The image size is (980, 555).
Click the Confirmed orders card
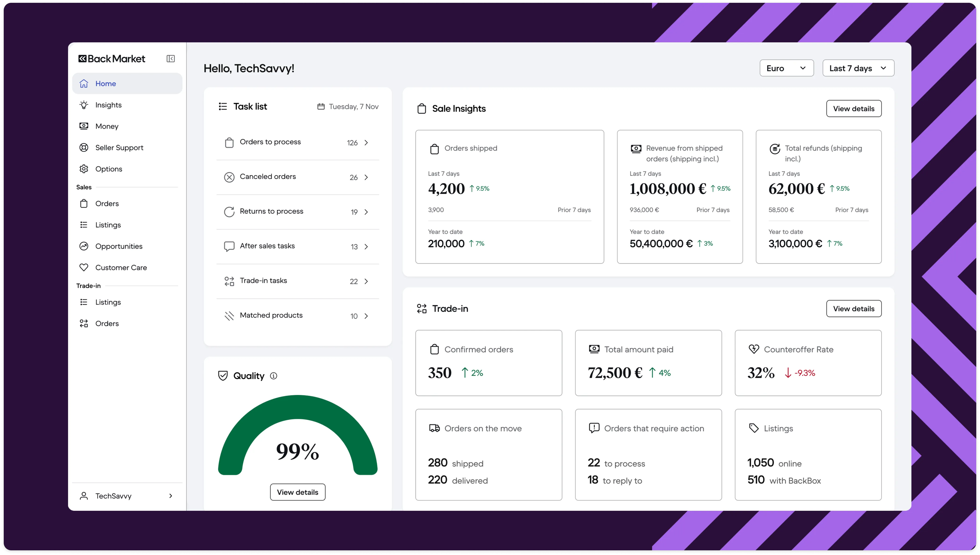pos(488,363)
